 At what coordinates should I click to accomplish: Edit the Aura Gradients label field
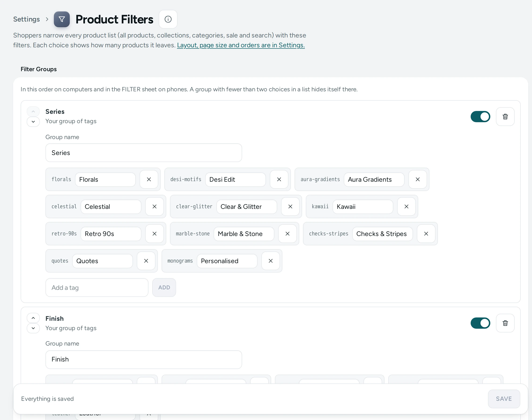pos(374,180)
